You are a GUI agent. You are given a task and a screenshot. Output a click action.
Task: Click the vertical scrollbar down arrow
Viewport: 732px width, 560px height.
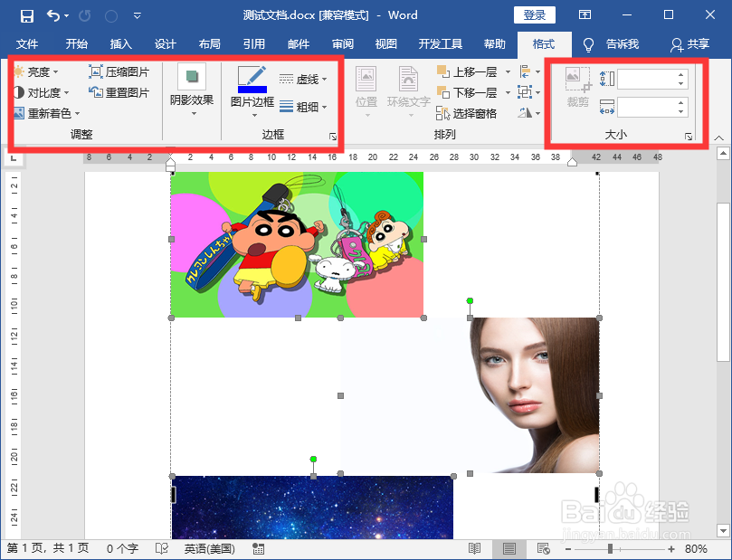point(723,531)
